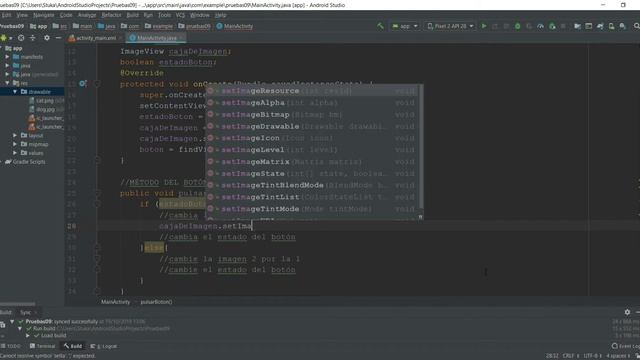Expand the layout folder
The height and width of the screenshot is (360, 640).
click(x=15, y=136)
